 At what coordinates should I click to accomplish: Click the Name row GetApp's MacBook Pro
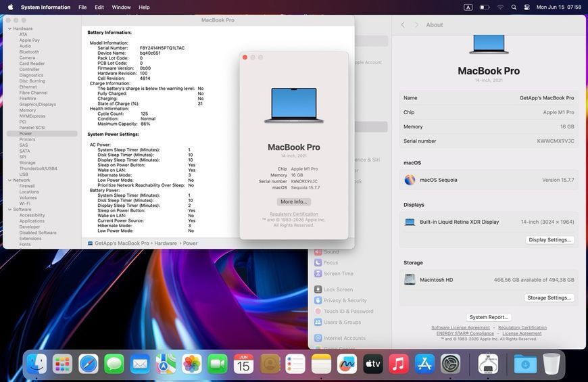pyautogui.click(x=489, y=98)
